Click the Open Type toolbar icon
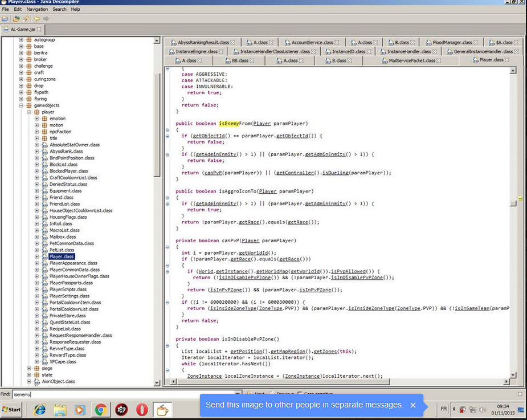Screen dimensions: 527x420 [x=16, y=19]
